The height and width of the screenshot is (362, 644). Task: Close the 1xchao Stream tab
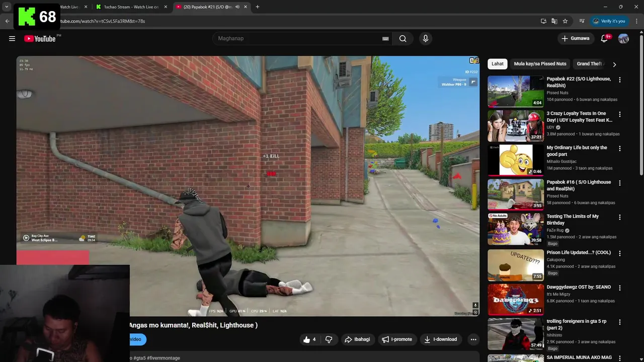[166, 7]
